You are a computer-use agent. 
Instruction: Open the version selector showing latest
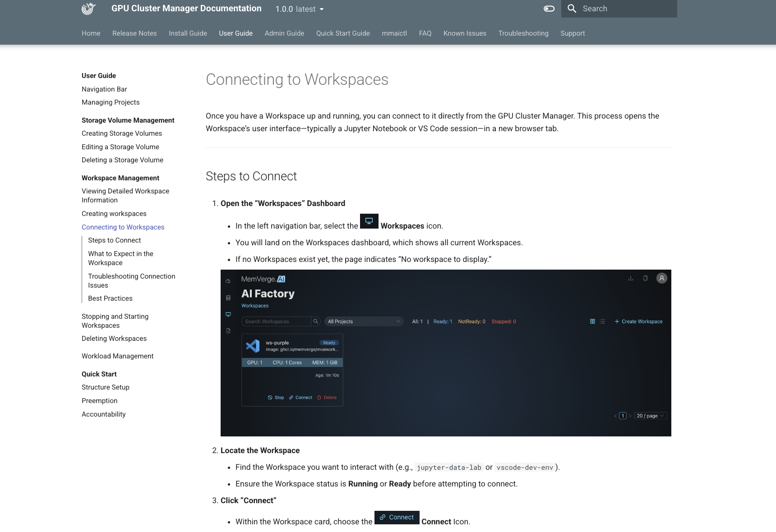299,9
